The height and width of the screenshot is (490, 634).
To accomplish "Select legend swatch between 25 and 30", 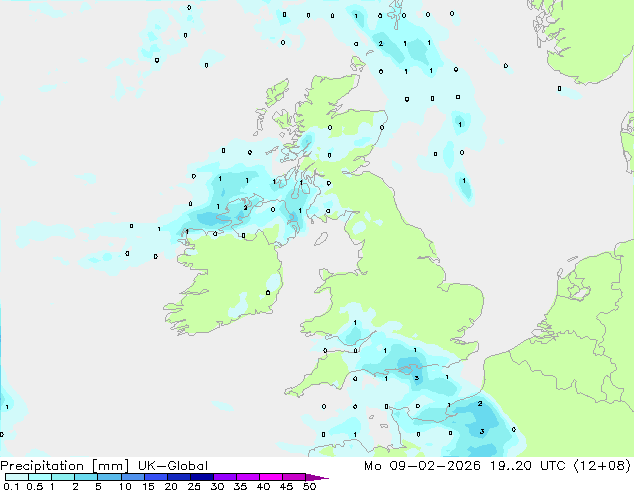I will click(x=201, y=477).
